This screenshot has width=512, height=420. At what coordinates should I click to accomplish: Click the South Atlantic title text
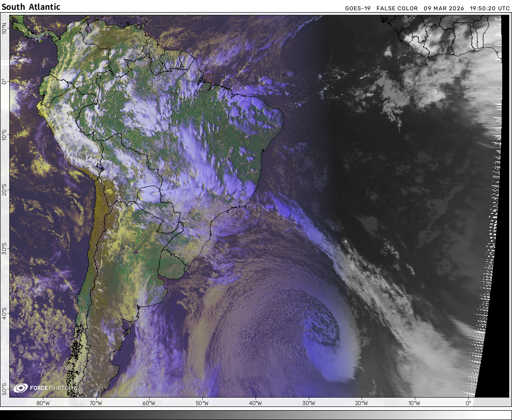tap(31, 7)
